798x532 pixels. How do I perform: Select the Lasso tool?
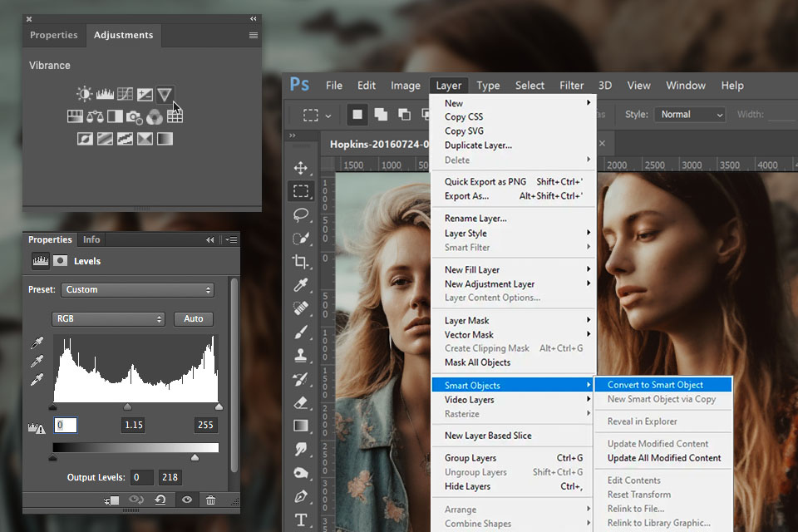point(301,214)
